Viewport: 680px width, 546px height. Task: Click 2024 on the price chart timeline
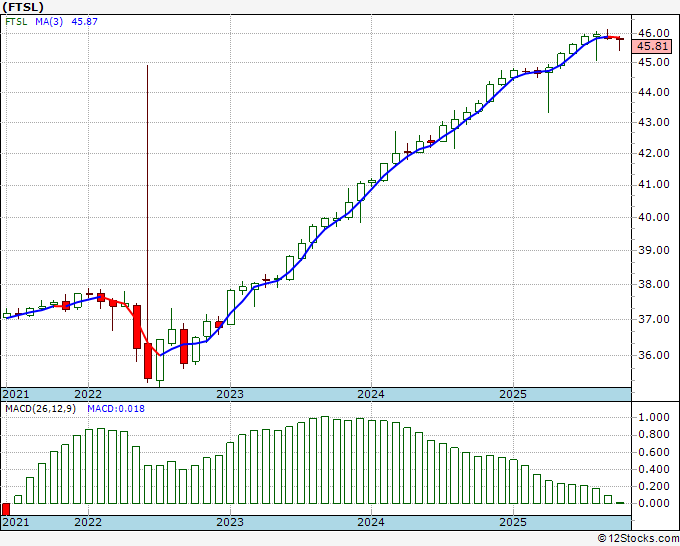tap(371, 394)
